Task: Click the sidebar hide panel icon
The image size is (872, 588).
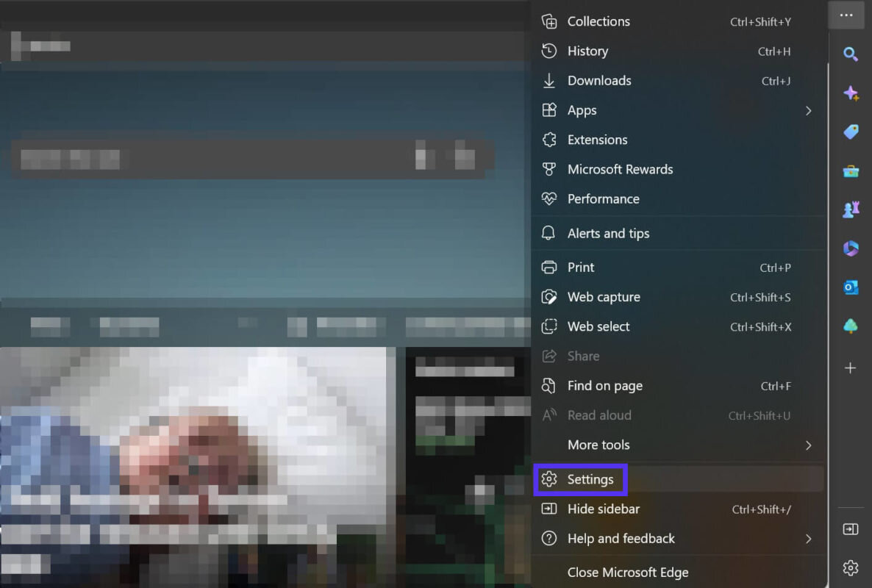Action: coord(851,529)
